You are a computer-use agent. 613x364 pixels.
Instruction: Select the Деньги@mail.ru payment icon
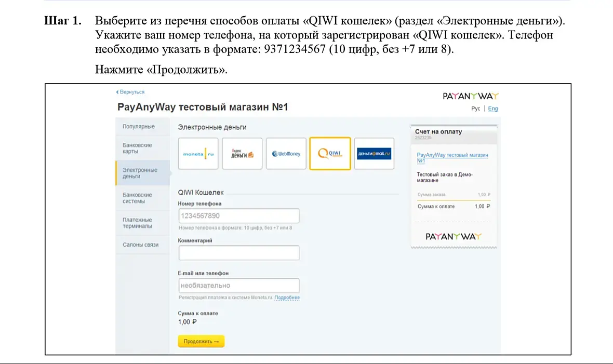pyautogui.click(x=374, y=154)
